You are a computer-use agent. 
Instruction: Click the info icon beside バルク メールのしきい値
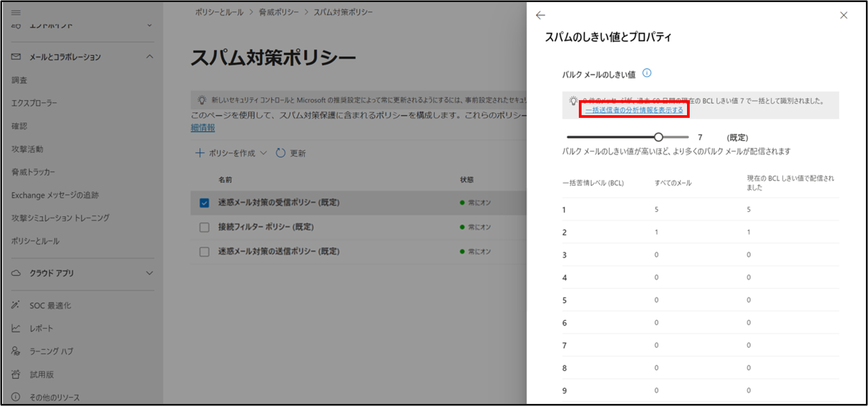click(x=647, y=73)
